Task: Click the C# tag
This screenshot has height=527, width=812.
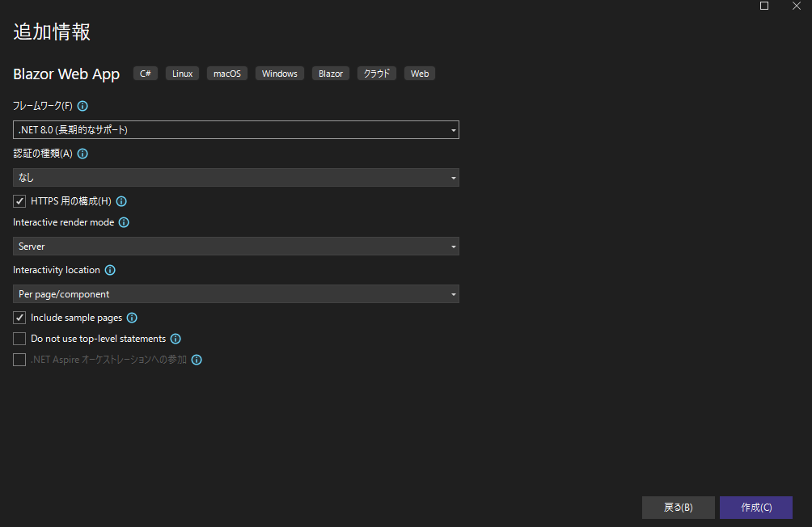Action: [x=146, y=74]
